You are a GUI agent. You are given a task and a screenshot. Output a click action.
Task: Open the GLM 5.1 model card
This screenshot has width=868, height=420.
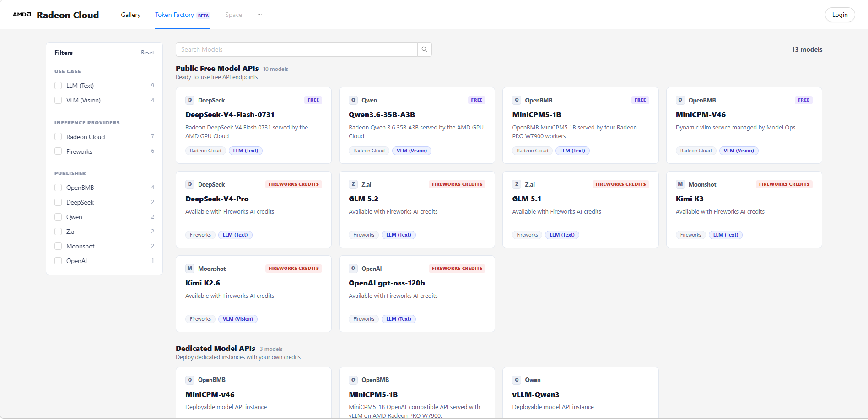pos(580,210)
